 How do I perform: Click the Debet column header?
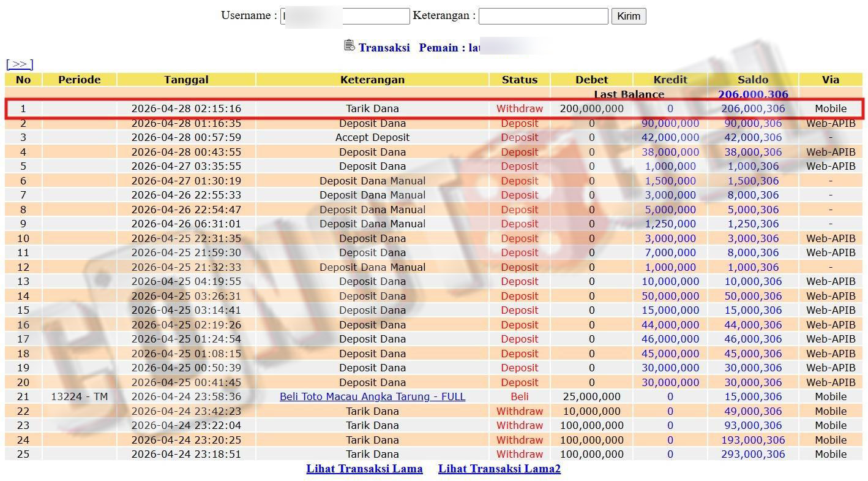[x=591, y=80]
